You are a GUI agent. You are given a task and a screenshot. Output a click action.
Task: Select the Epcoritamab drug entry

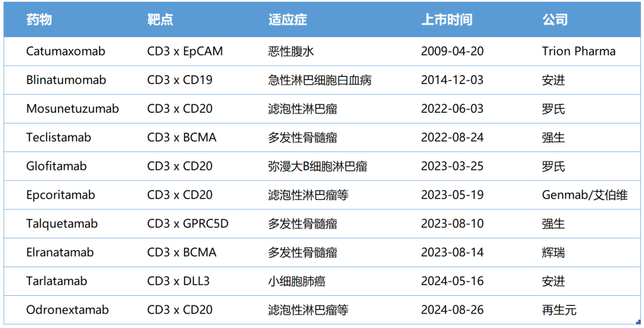pos(60,195)
